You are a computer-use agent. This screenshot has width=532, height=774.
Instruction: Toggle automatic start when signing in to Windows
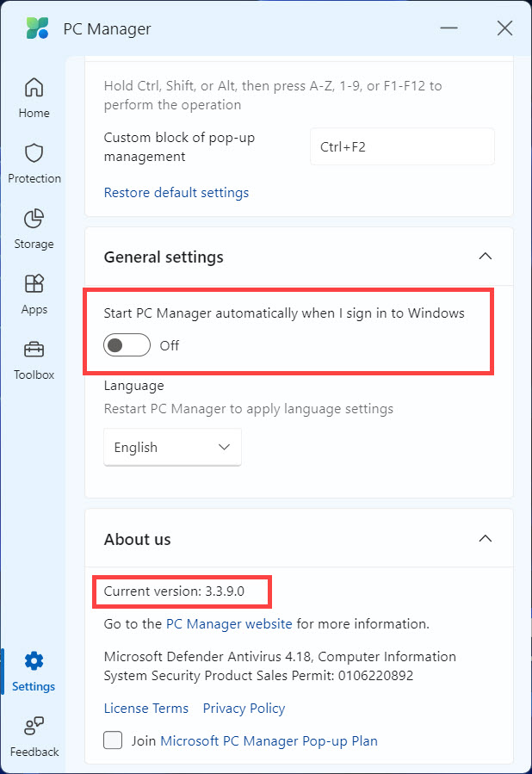[127, 345]
